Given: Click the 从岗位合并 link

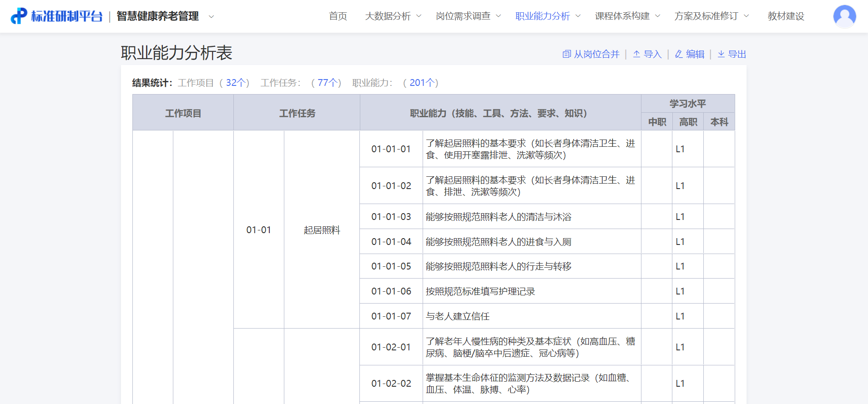Looking at the screenshot, I should (x=596, y=54).
